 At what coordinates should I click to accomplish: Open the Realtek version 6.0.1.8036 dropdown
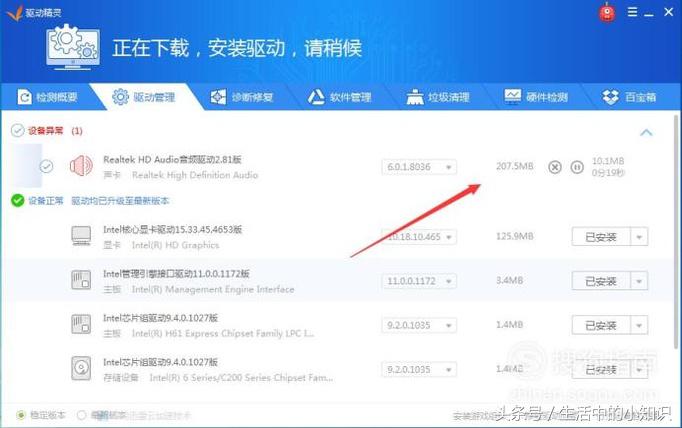pyautogui.click(x=419, y=167)
